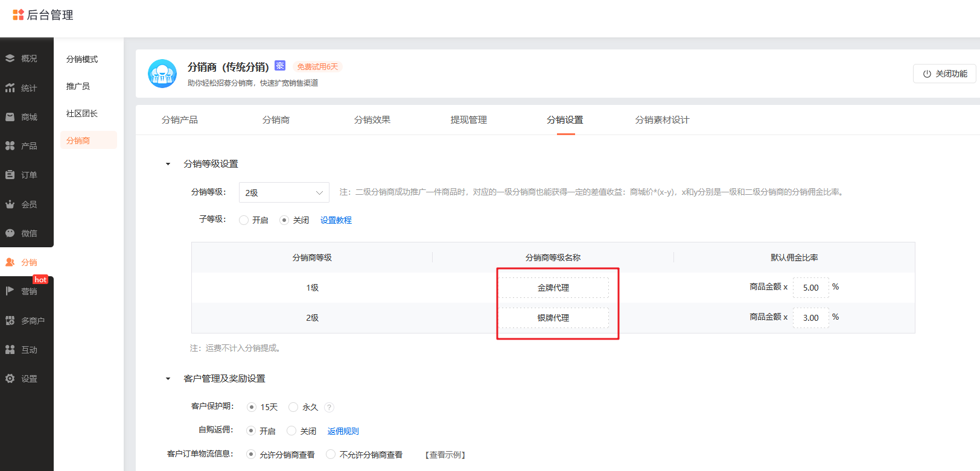Switch to the 提现管理 tab

click(468, 120)
